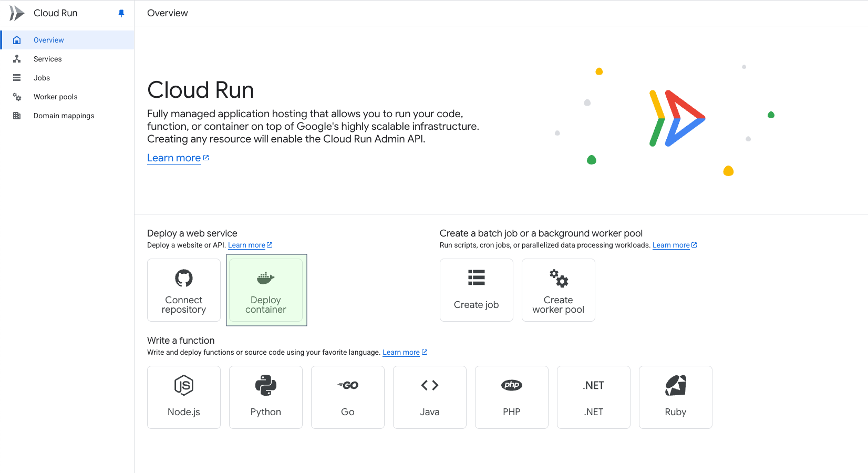Screen dimensions: 868x473
Task: Navigate to Jobs in the sidebar
Action: pos(42,78)
